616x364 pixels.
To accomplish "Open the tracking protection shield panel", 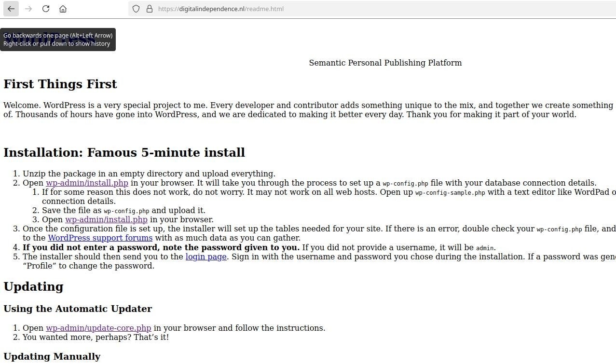I will point(136,9).
